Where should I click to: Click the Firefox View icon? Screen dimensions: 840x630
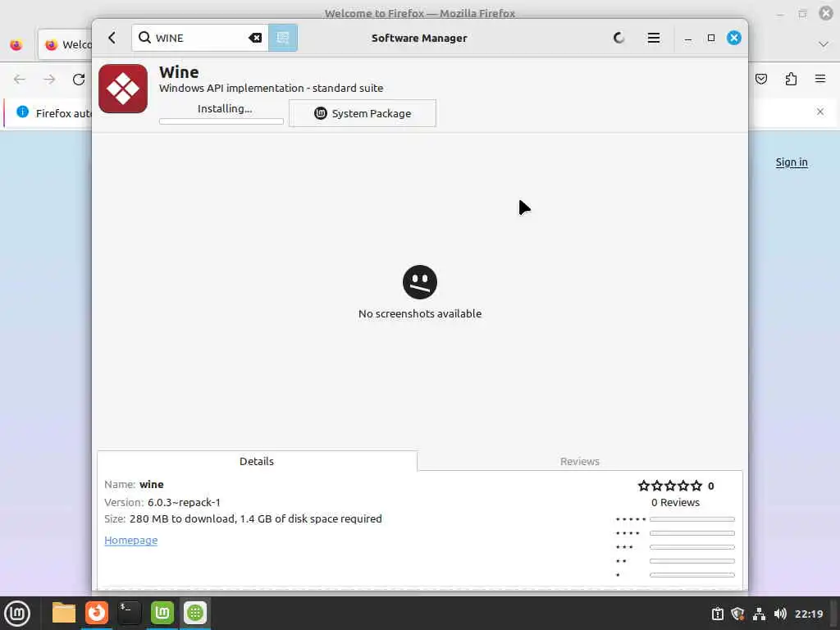point(16,44)
